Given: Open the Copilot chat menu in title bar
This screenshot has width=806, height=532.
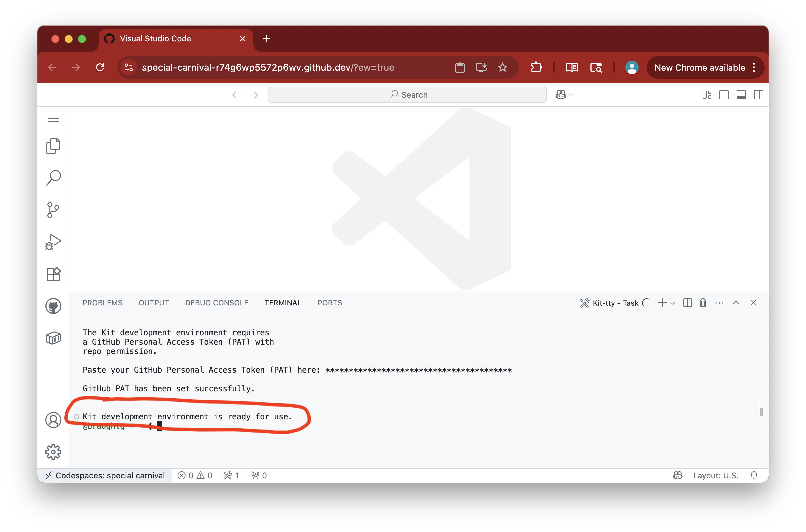Looking at the screenshot, I should [x=565, y=95].
